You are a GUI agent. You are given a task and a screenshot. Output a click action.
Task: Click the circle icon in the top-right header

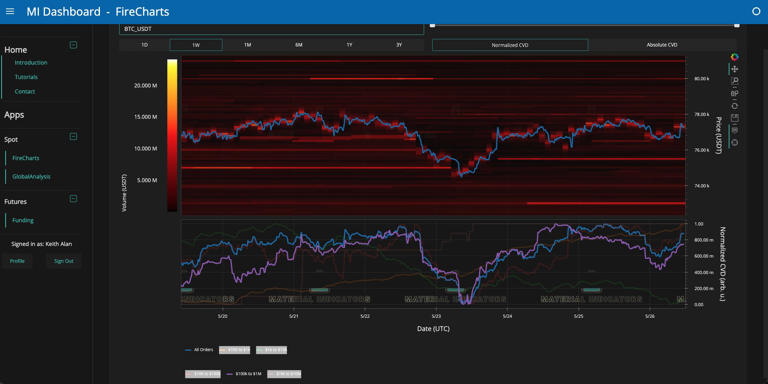coord(756,11)
